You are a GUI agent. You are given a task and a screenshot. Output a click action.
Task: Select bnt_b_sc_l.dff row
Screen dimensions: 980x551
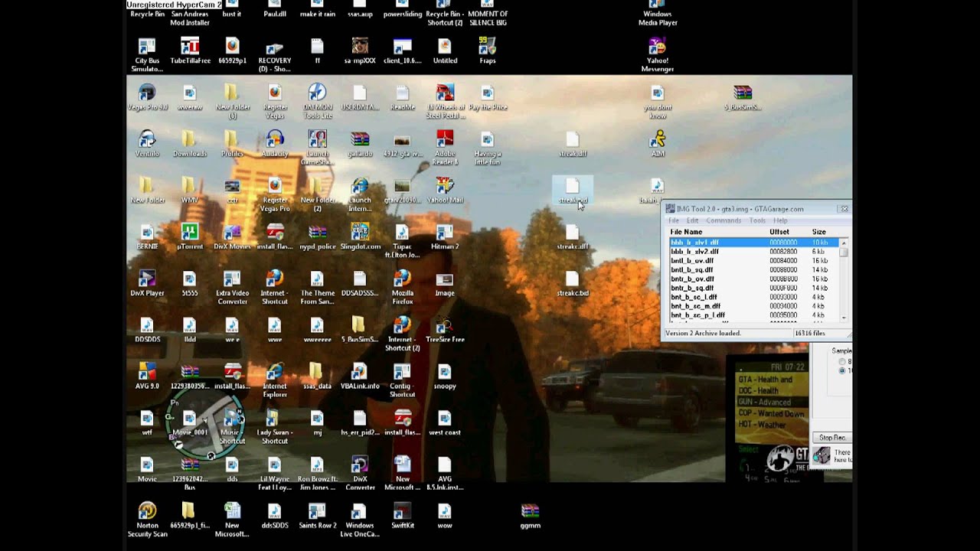pos(753,297)
